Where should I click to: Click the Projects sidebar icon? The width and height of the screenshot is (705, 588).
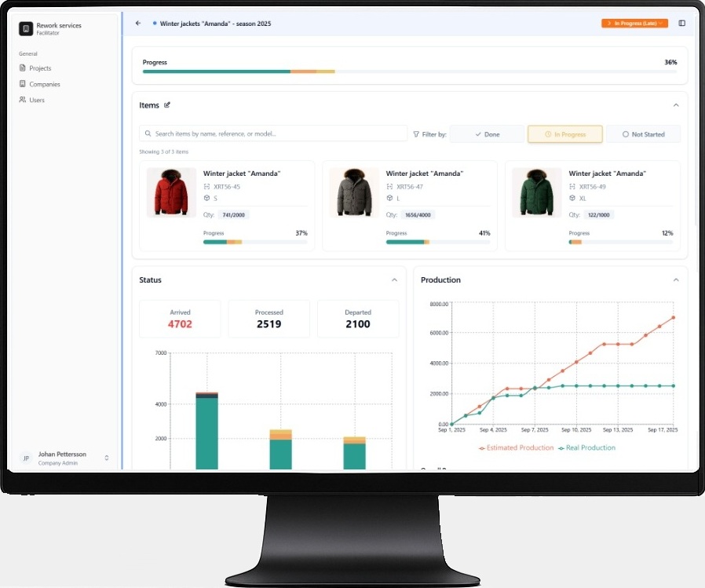click(x=23, y=68)
